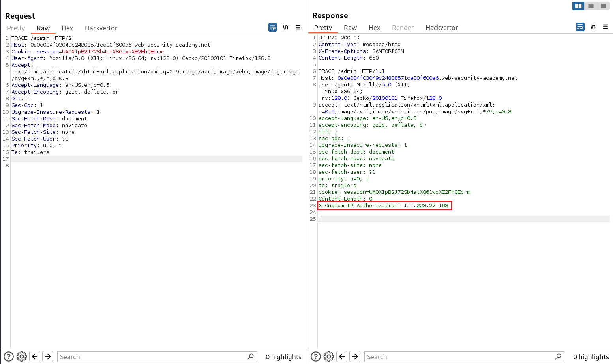This screenshot has width=613, height=364.
Task: Click Te: trailers line in Request
Action: coord(30,152)
